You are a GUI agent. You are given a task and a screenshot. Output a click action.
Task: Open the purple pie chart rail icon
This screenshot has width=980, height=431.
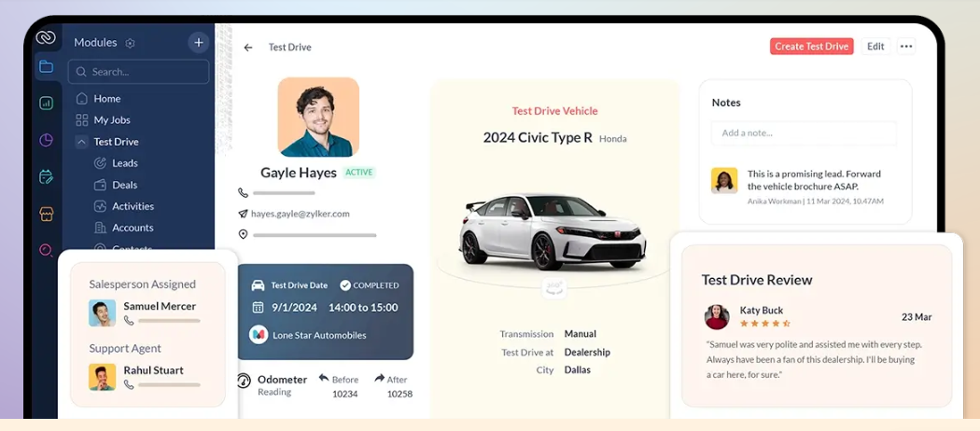point(47,140)
